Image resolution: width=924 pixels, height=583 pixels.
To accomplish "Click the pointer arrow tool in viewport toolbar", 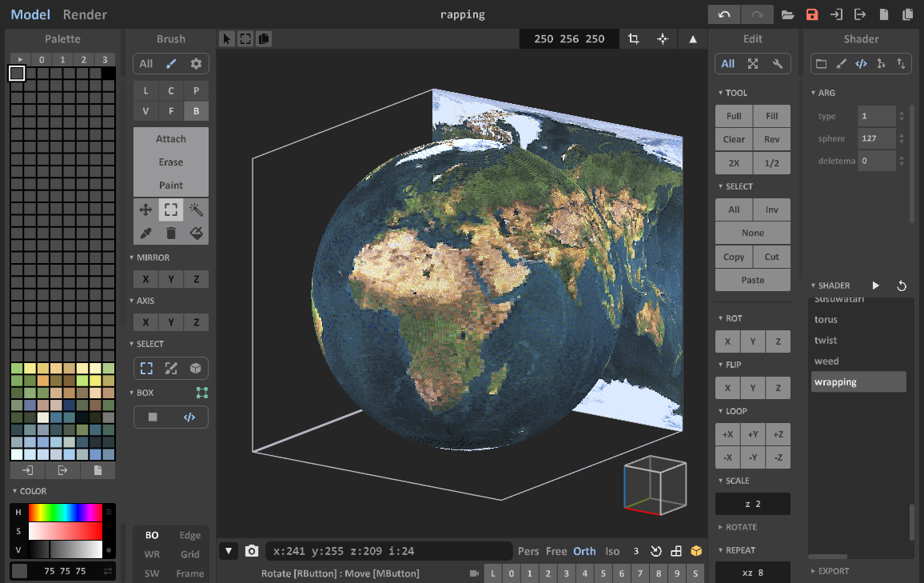I will pos(227,39).
